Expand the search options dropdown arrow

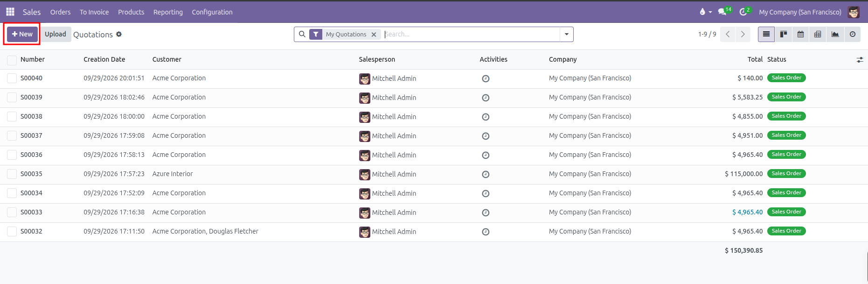567,34
